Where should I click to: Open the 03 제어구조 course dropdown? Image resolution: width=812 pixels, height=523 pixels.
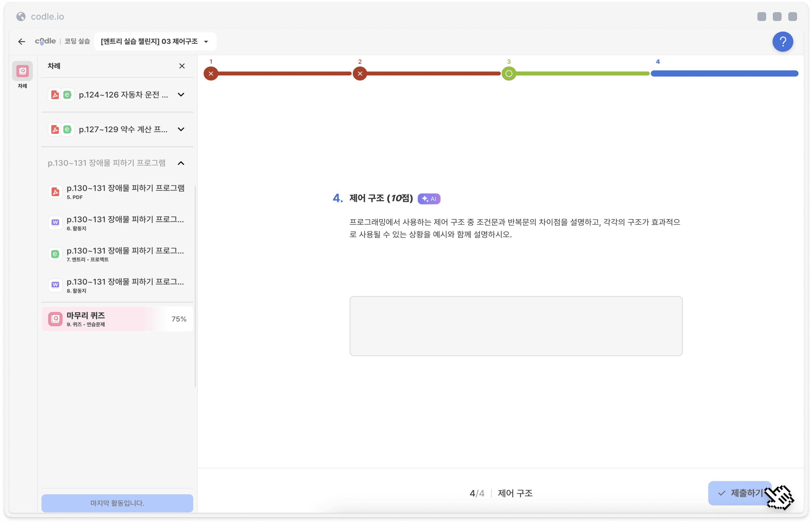[x=155, y=41]
